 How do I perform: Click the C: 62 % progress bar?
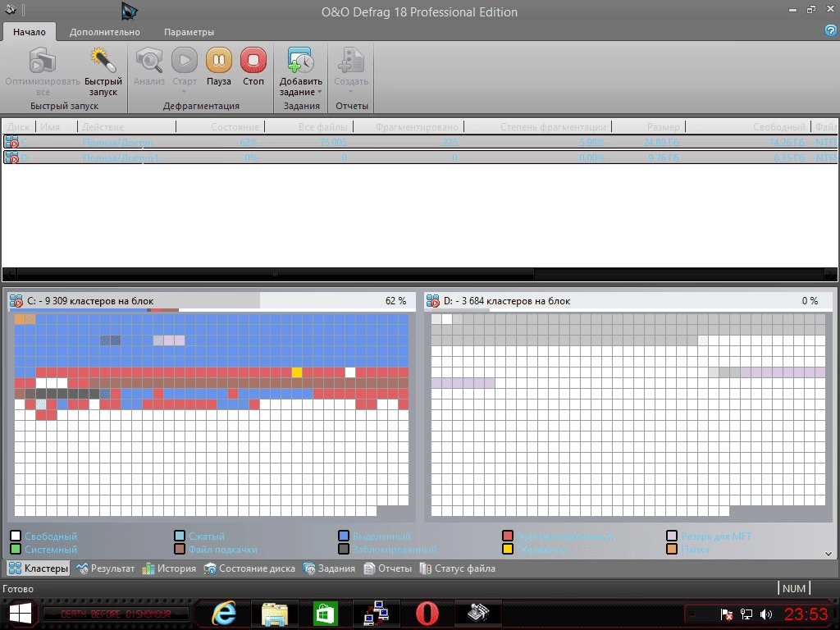[212, 301]
